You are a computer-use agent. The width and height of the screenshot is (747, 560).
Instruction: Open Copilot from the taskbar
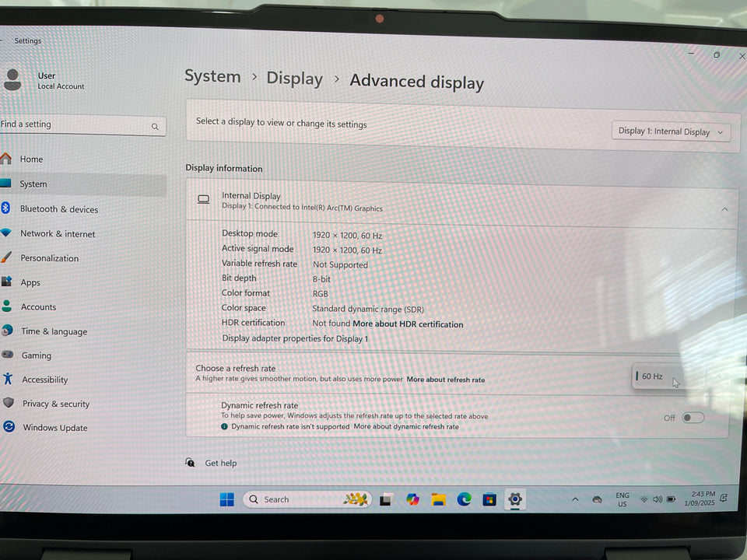[412, 499]
